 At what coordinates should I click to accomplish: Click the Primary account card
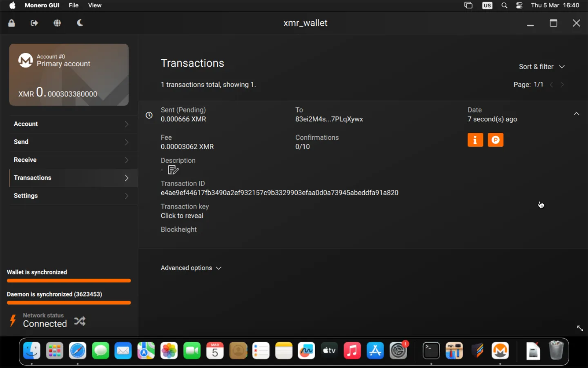69,75
